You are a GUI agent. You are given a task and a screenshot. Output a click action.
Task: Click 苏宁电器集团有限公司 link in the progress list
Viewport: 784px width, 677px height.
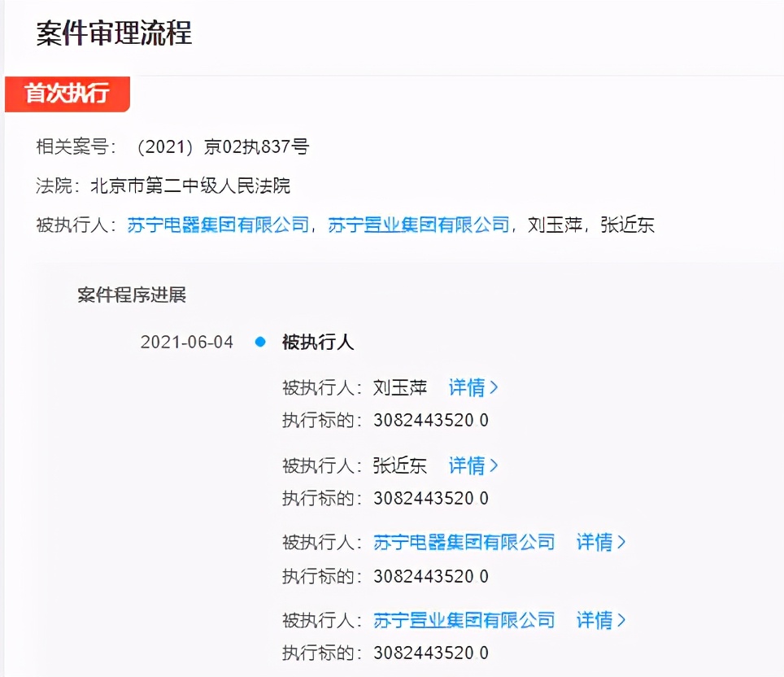point(464,542)
